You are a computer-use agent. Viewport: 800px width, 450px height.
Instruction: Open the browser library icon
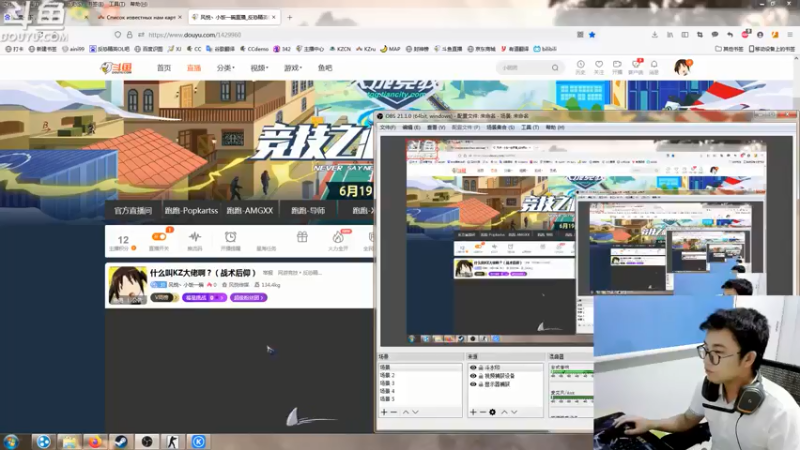670,35
